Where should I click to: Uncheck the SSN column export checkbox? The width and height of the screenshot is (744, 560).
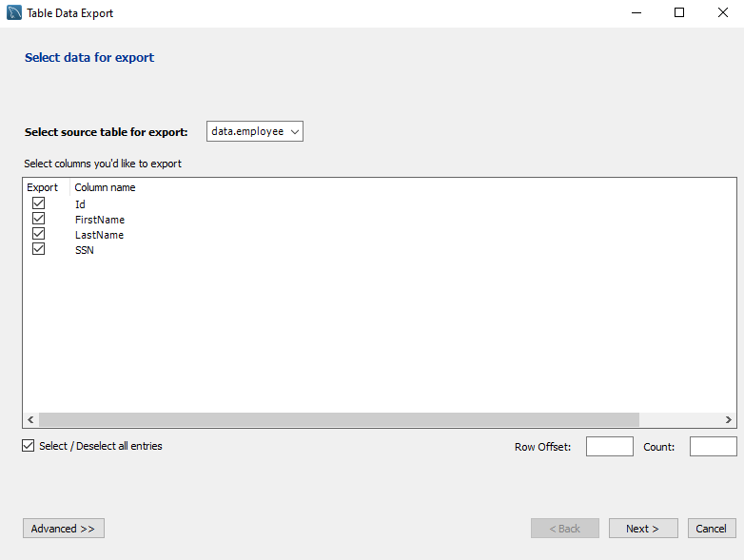(x=38, y=249)
